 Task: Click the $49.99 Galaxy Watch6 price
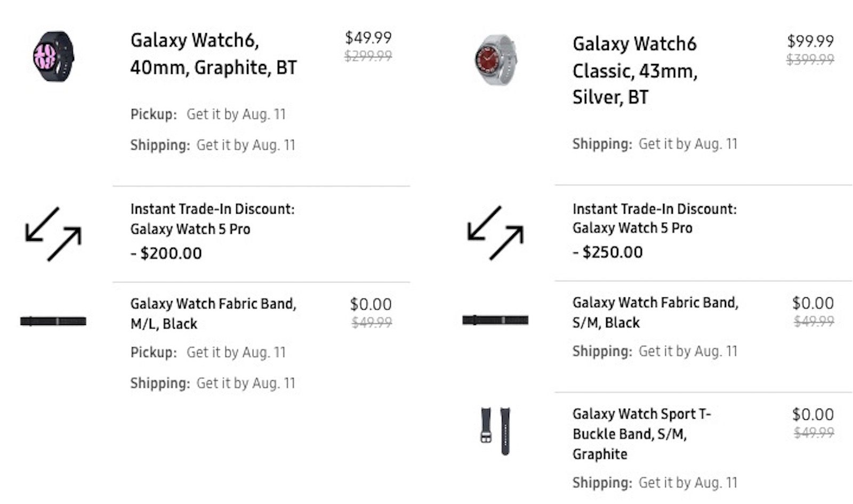[368, 38]
